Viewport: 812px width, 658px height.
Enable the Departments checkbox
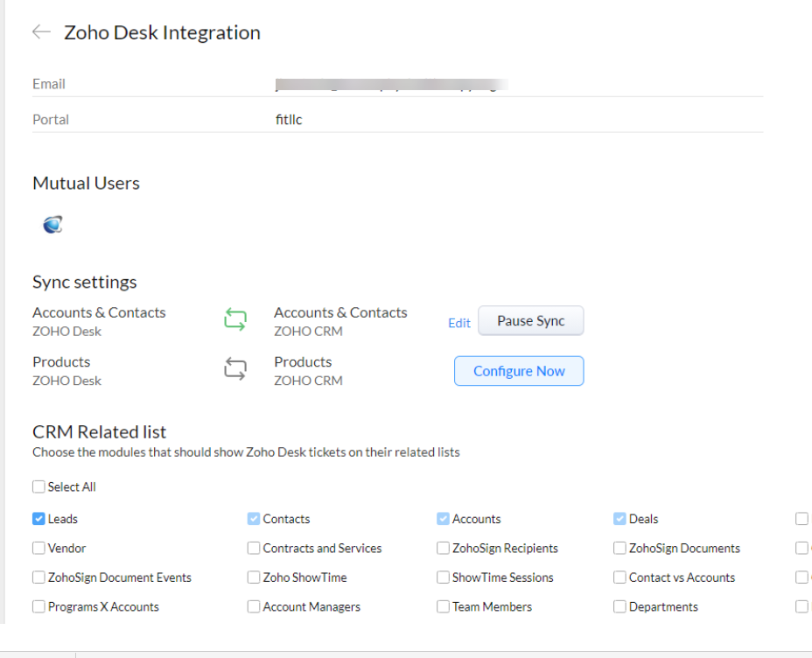point(619,606)
